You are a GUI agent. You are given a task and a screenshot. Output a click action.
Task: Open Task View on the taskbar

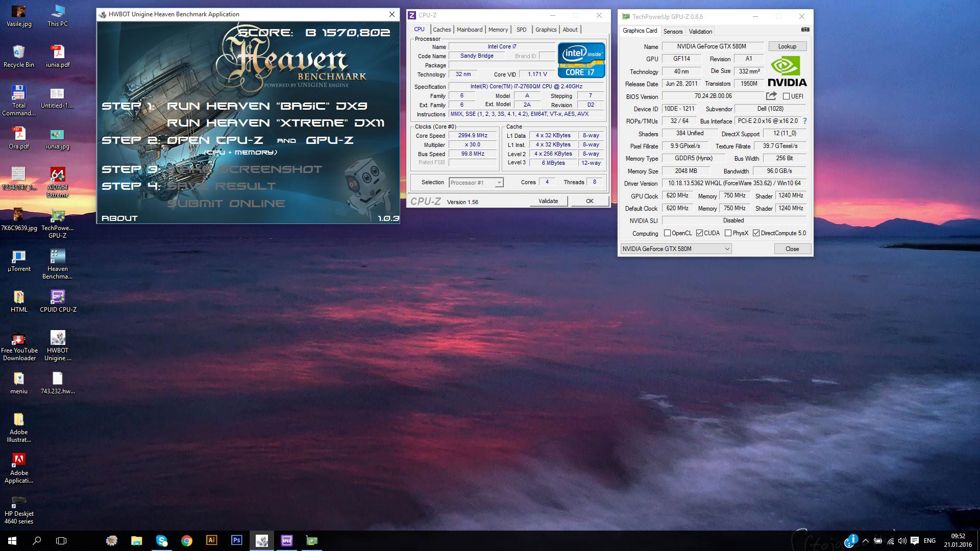click(x=61, y=541)
